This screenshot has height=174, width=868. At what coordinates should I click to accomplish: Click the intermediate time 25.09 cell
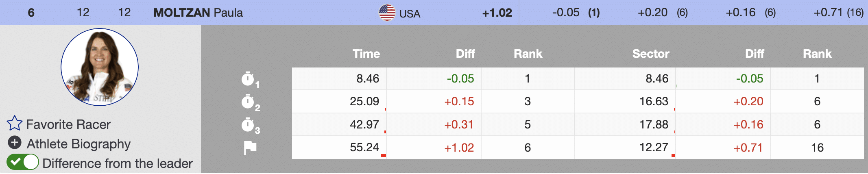click(364, 101)
